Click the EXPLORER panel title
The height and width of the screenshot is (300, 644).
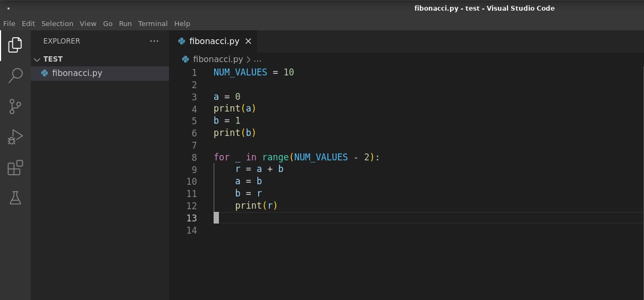click(x=62, y=41)
